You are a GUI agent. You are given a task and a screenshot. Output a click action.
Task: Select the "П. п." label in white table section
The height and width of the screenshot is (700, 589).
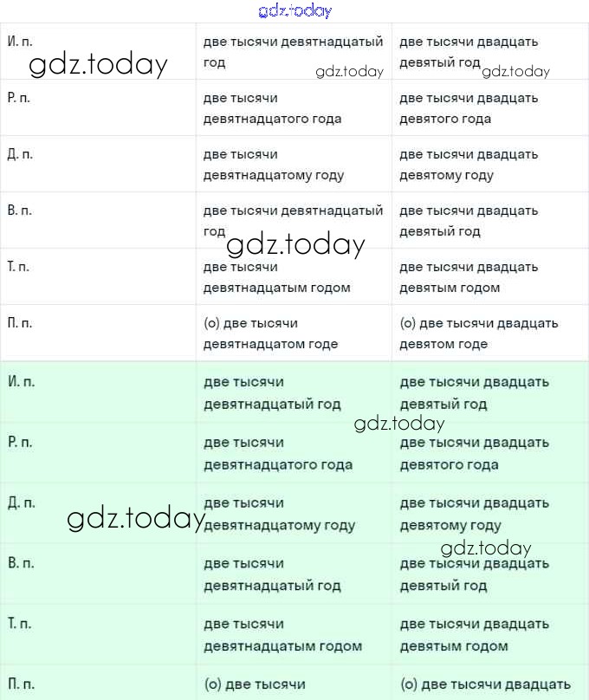20,323
